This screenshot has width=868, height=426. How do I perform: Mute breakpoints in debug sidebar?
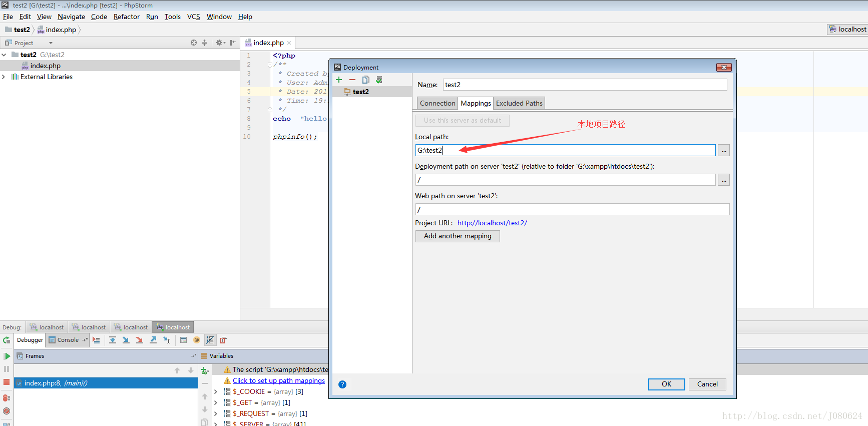[x=7, y=411]
